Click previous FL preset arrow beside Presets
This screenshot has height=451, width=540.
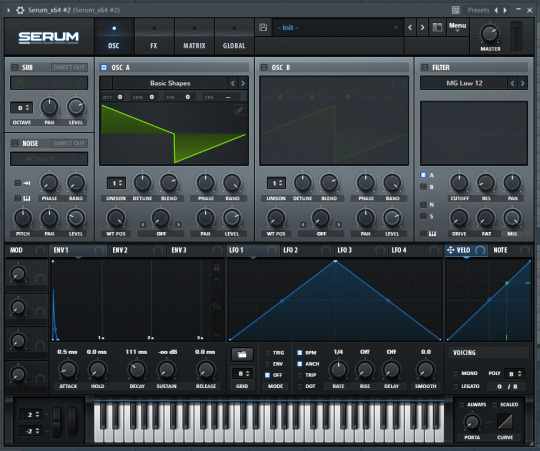click(496, 10)
